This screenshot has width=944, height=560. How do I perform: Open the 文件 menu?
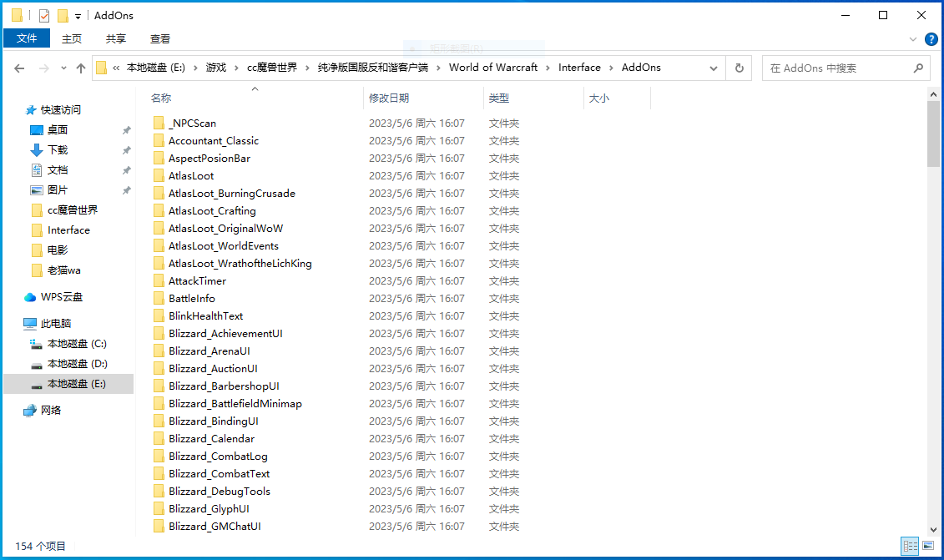pos(26,38)
